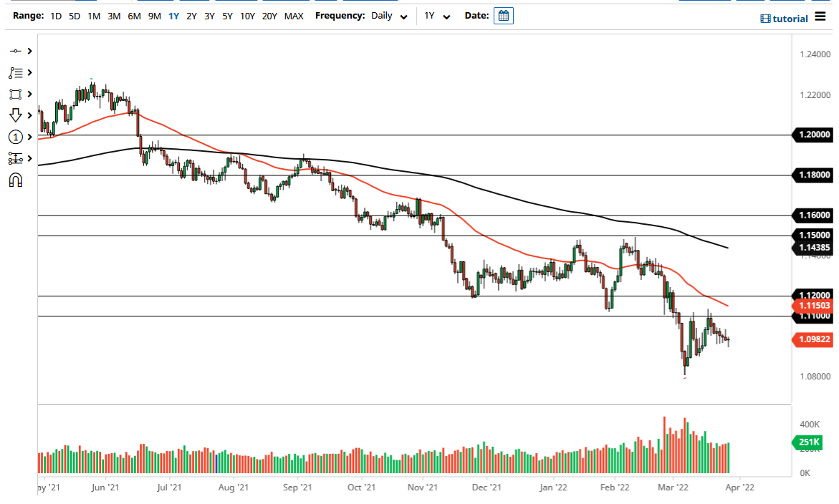This screenshot has height=504, width=839.
Task: Click the 10Y range option
Action: [x=247, y=15]
